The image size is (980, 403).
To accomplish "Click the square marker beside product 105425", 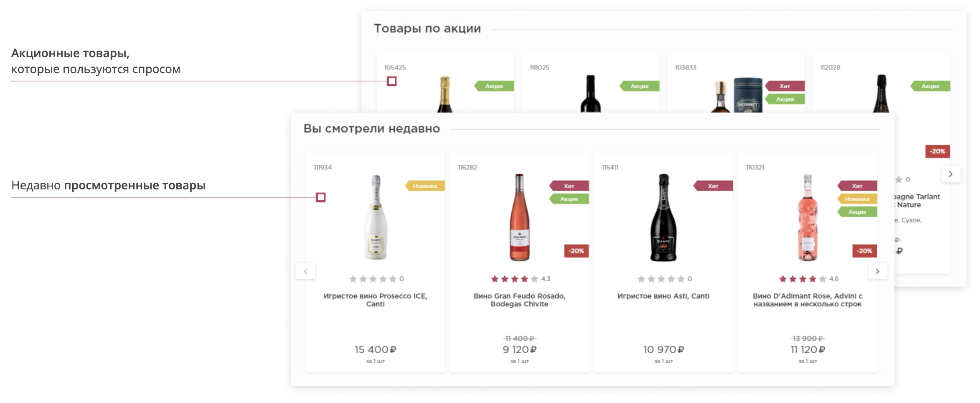I will pyautogui.click(x=391, y=81).
